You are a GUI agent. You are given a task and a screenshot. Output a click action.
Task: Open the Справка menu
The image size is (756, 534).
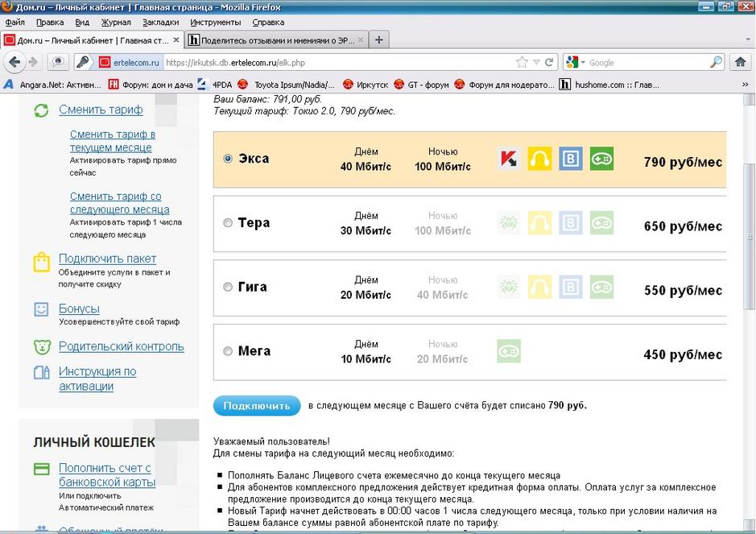pos(268,23)
